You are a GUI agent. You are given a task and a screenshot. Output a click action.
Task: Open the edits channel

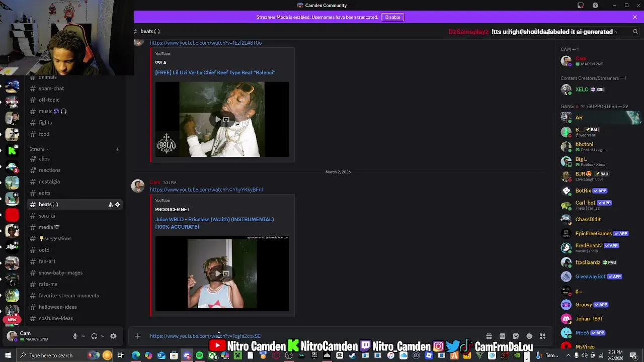click(74, 193)
